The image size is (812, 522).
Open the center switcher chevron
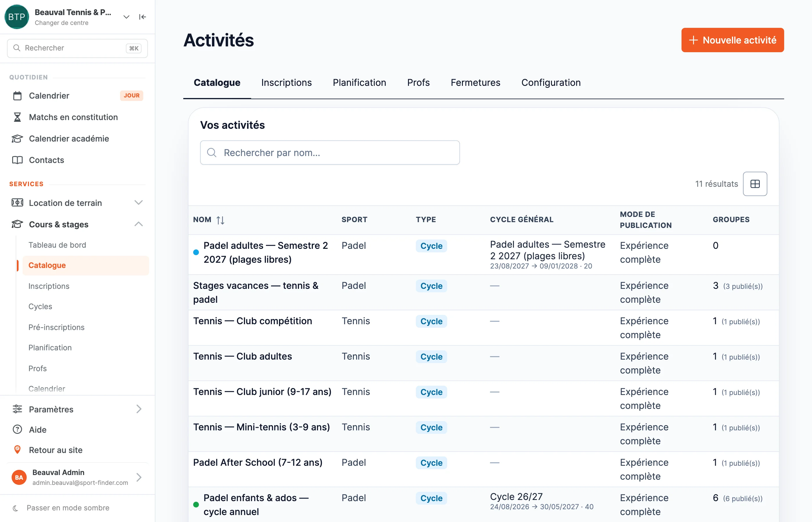click(x=126, y=17)
